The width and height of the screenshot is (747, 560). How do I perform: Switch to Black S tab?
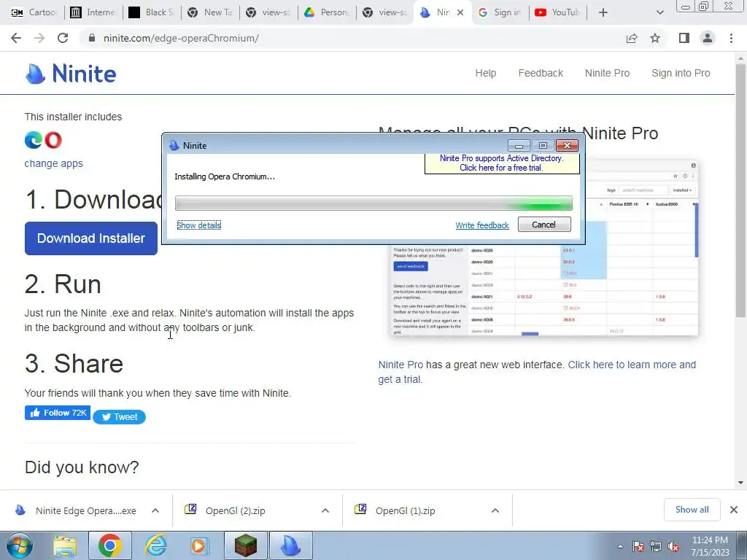pyautogui.click(x=152, y=12)
